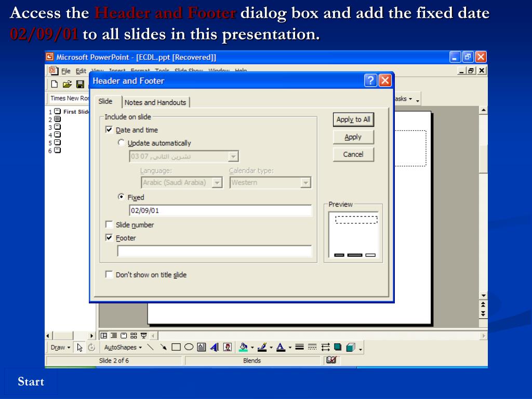The image size is (532, 399).
Task: Start Slide Show view button
Action: click(143, 336)
